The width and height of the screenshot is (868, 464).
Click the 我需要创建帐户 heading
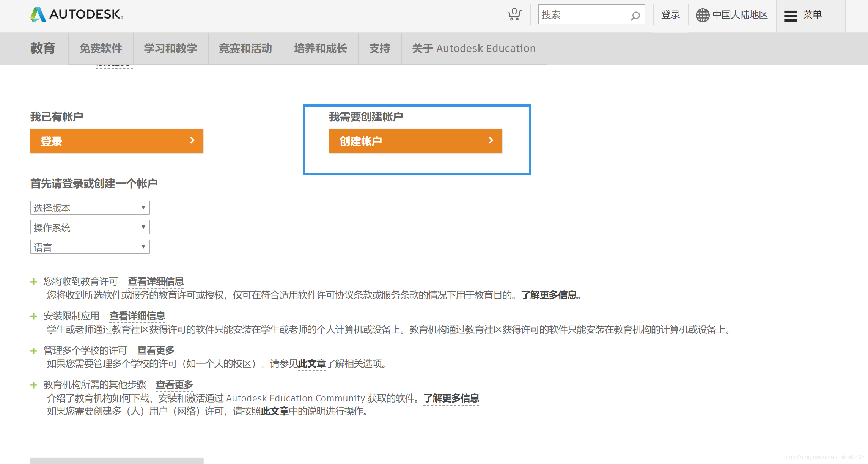[366, 117]
